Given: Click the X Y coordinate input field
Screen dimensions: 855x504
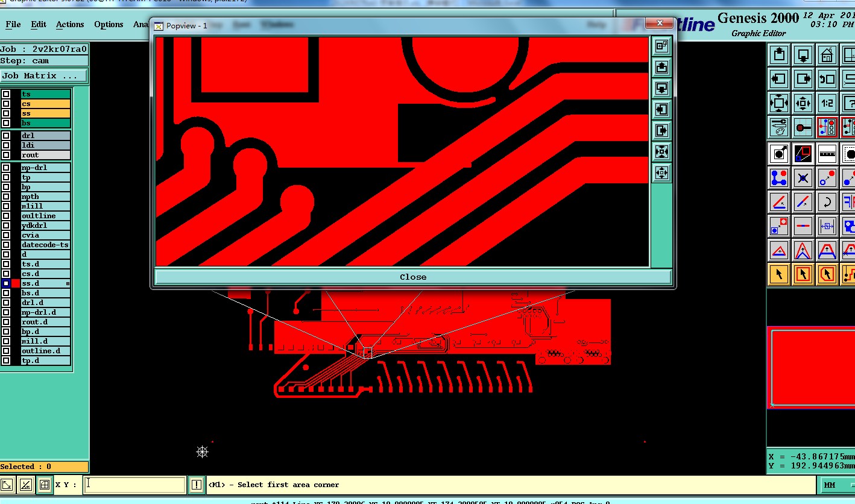Looking at the screenshot, I should click(134, 485).
